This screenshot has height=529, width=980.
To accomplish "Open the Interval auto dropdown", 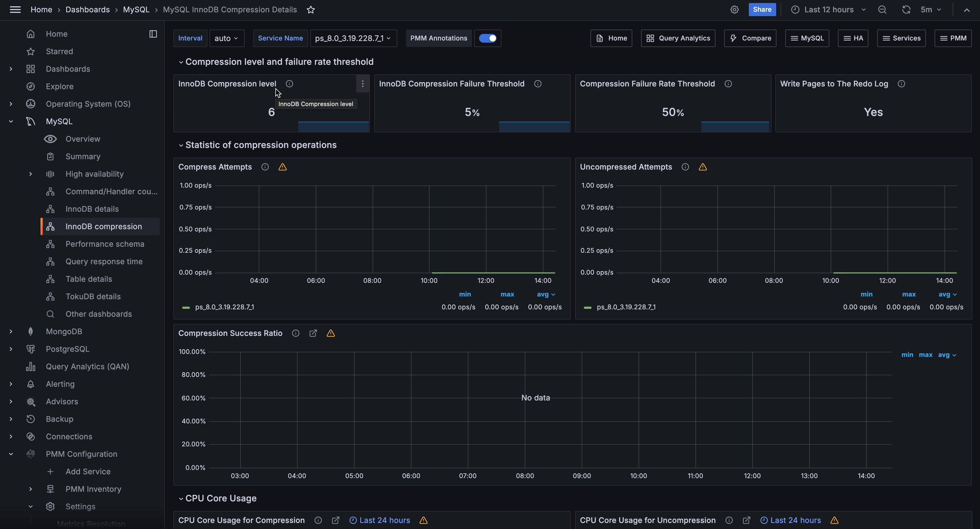I will tap(226, 38).
